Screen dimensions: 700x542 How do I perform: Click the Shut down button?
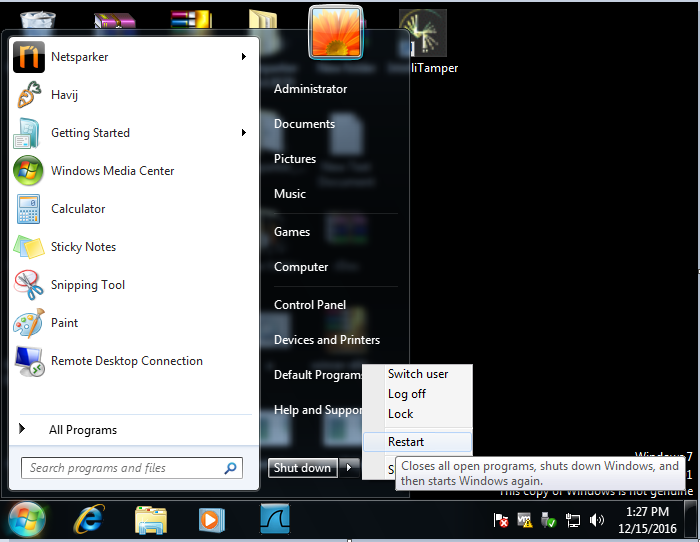[303, 468]
